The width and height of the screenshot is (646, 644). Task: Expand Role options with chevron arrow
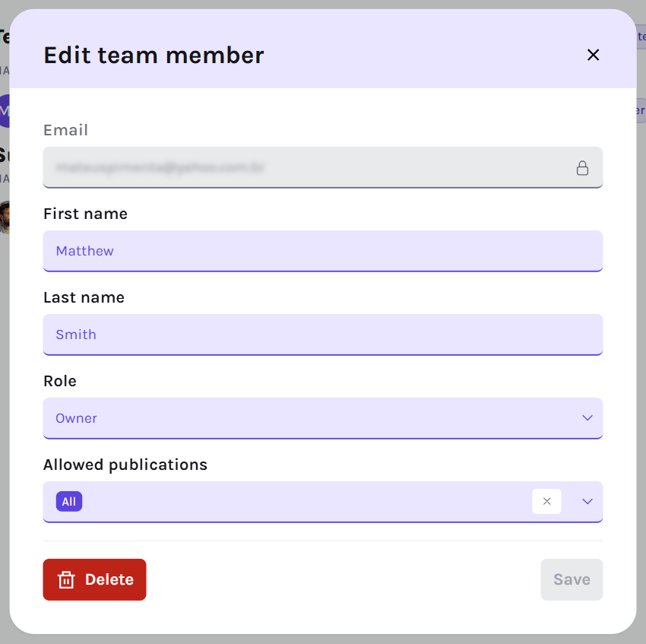pos(587,418)
